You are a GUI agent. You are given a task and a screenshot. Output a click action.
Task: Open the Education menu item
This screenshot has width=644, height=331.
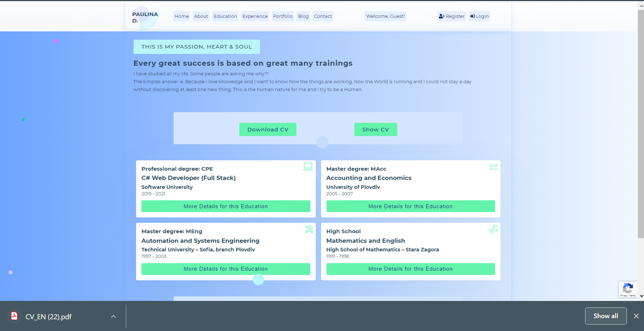225,16
